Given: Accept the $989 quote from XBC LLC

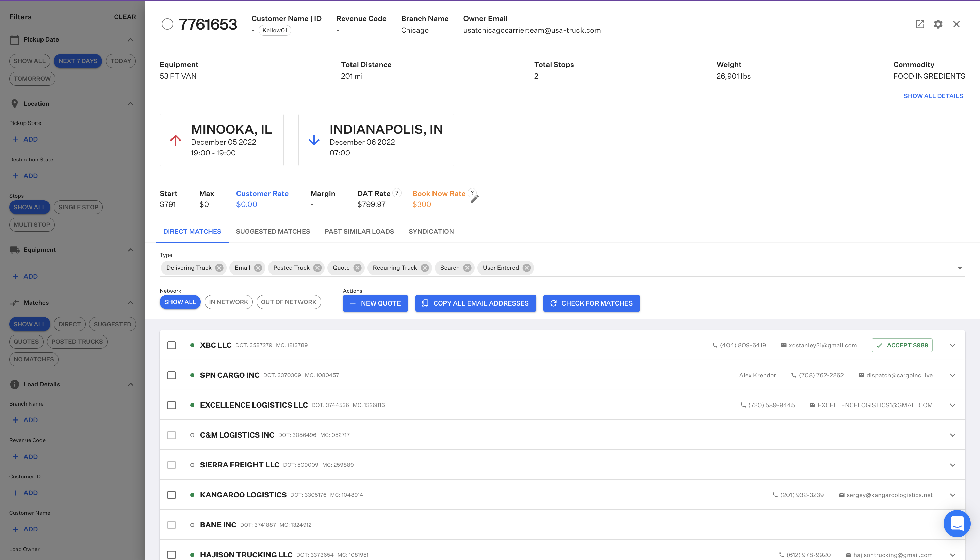Looking at the screenshot, I should [x=902, y=345].
